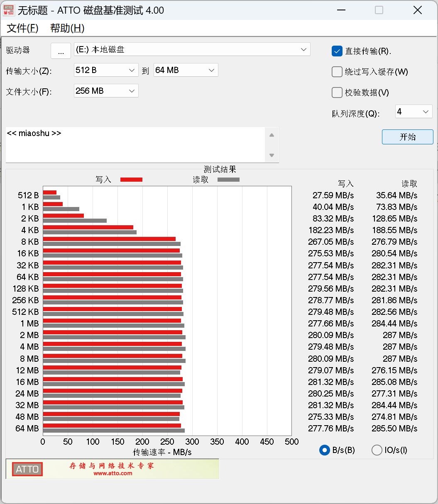
Task: Click the 182.23 MB/s write value
Action: point(331,230)
